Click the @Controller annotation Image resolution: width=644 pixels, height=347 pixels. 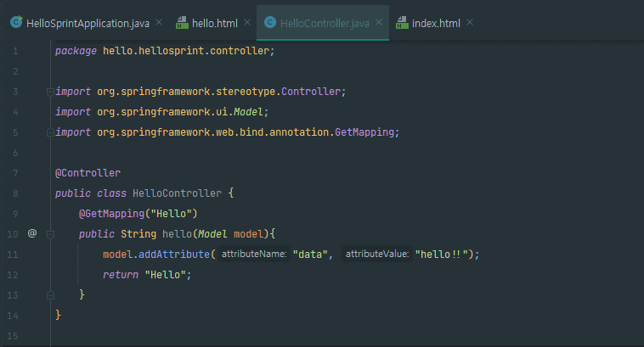point(88,173)
